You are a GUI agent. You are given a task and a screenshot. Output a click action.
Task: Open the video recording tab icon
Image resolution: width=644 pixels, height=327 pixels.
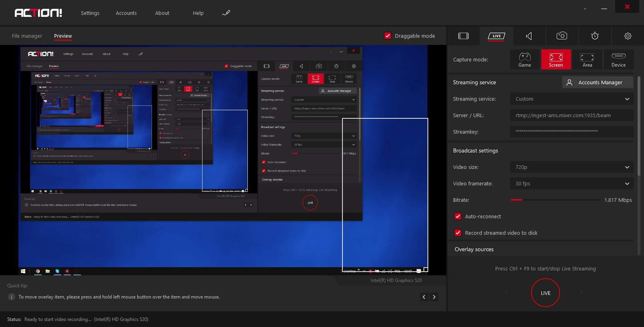(463, 36)
